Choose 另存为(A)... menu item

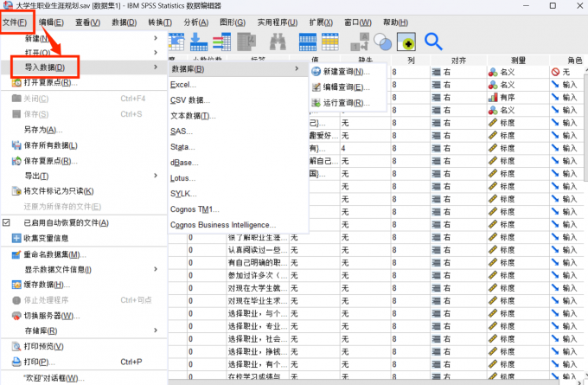point(85,130)
